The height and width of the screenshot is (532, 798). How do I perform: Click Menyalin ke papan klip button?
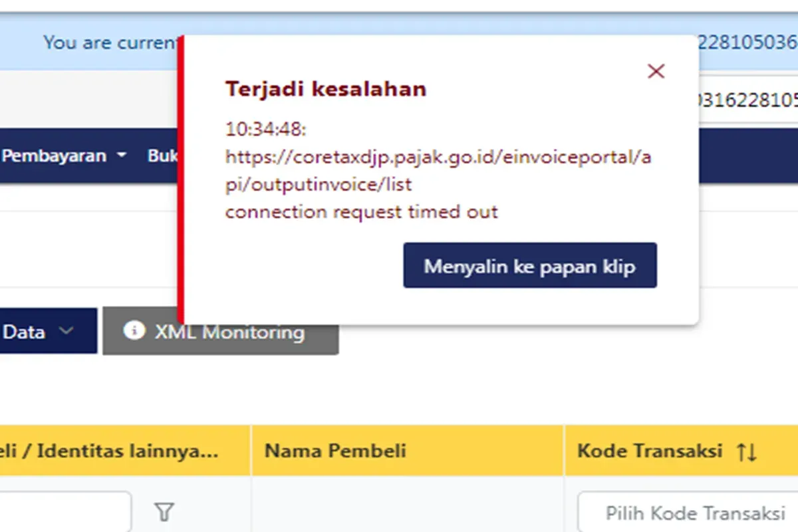coord(530,265)
